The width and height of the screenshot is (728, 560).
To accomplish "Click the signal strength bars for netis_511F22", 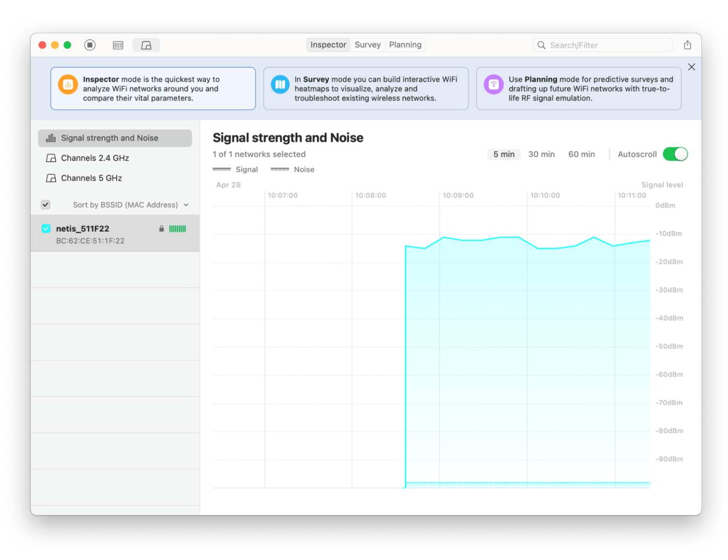I will pyautogui.click(x=177, y=229).
